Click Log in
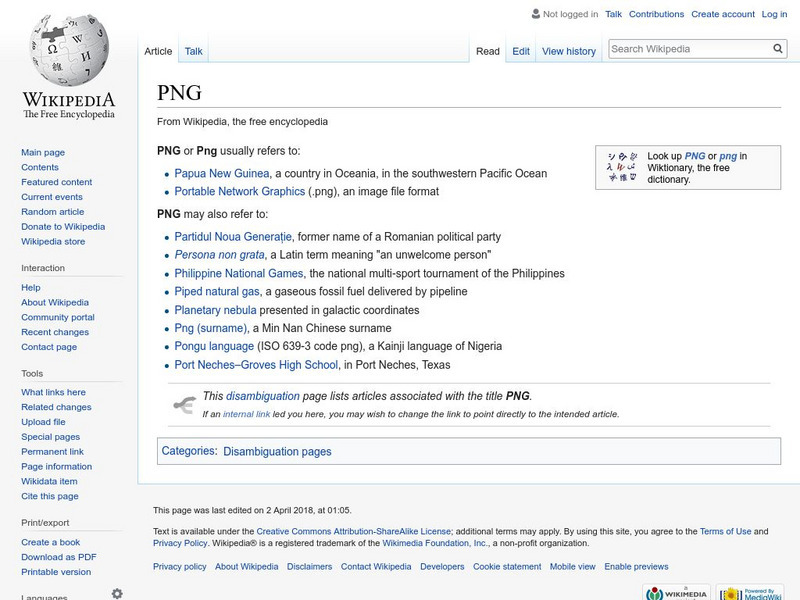The image size is (800, 600). 774,14
